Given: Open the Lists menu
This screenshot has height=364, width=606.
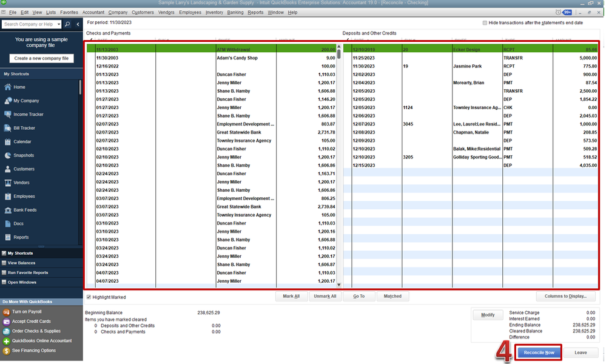Looking at the screenshot, I should coord(51,12).
